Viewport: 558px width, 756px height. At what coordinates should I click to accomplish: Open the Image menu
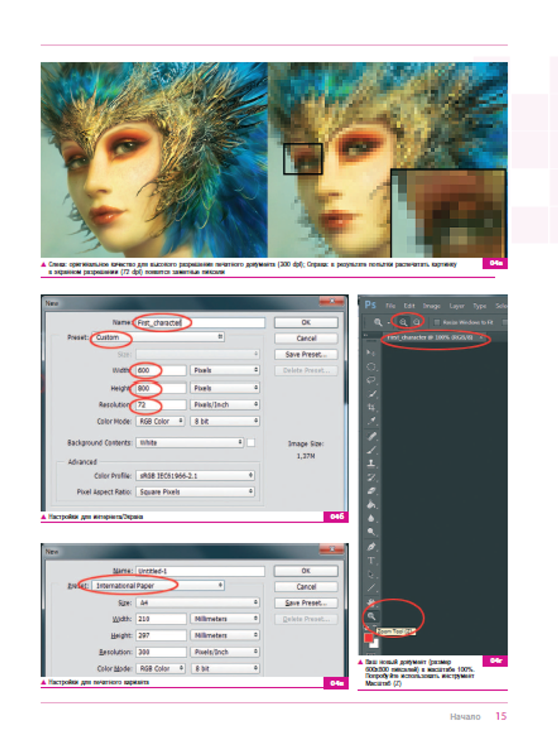pyautogui.click(x=431, y=306)
